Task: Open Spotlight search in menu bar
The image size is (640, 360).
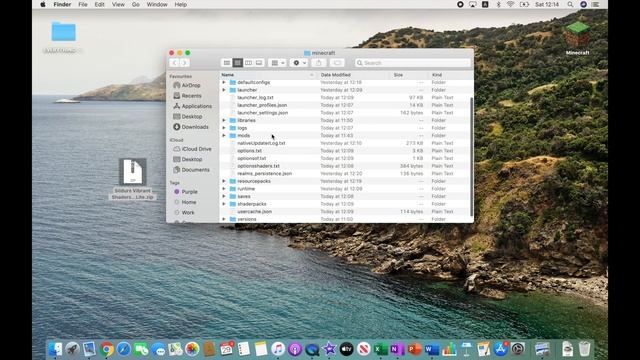Action: coord(570,4)
